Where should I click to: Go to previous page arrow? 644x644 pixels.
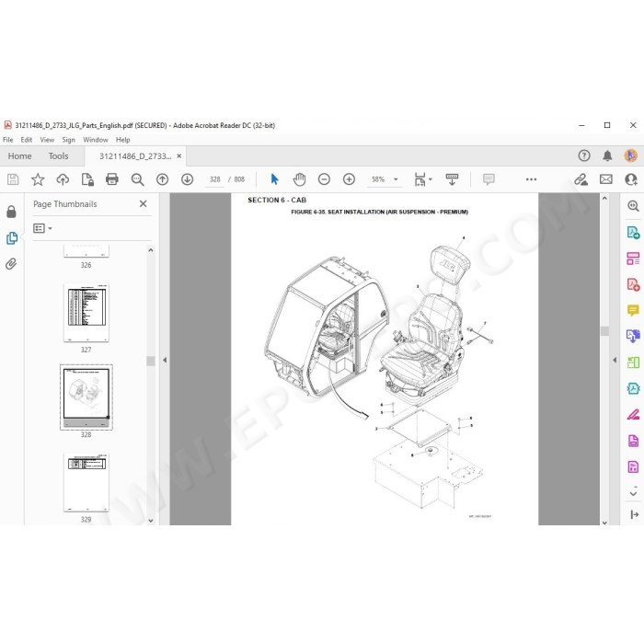coord(162,179)
